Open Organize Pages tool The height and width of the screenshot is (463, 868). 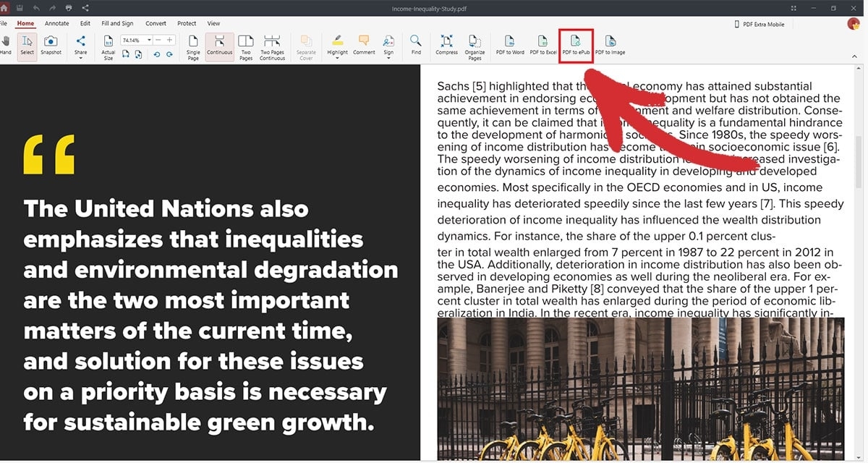point(475,46)
